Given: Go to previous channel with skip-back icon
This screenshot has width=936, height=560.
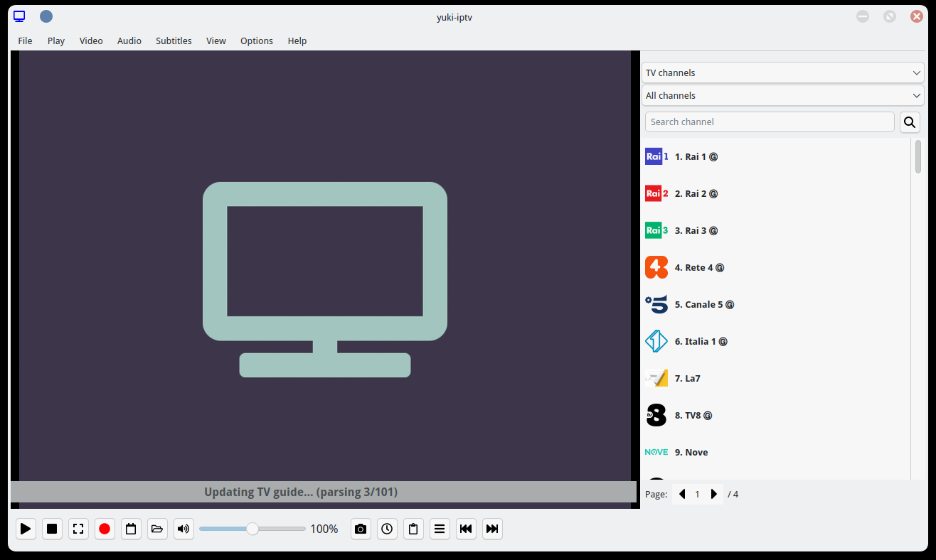Looking at the screenshot, I should click(x=466, y=529).
